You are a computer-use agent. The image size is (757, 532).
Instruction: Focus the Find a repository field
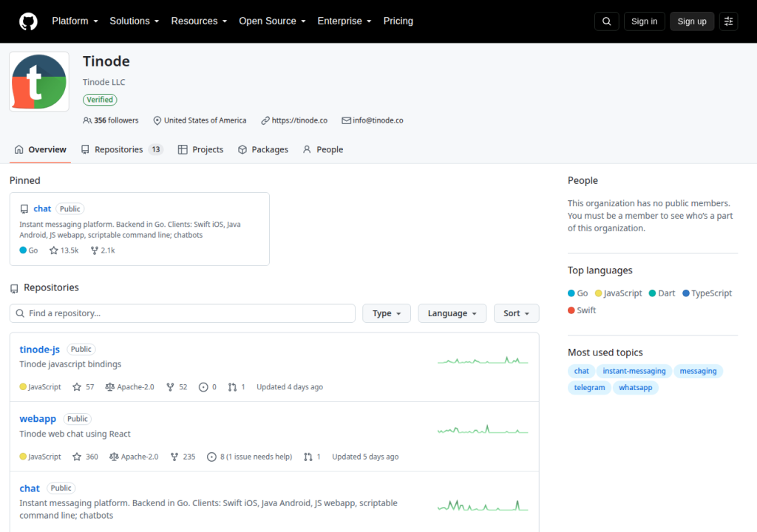(x=183, y=313)
